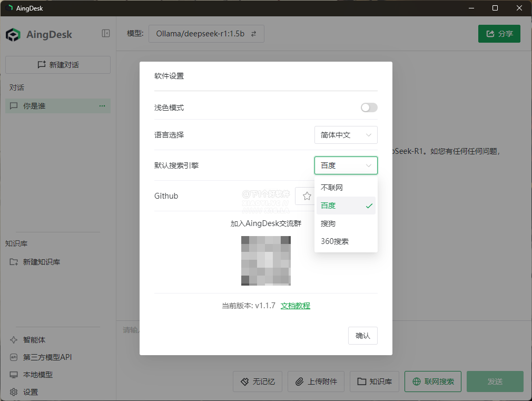Image resolution: width=532 pixels, height=401 pixels.
Task: Click the AingDesk logo icon
Action: (x=13, y=35)
